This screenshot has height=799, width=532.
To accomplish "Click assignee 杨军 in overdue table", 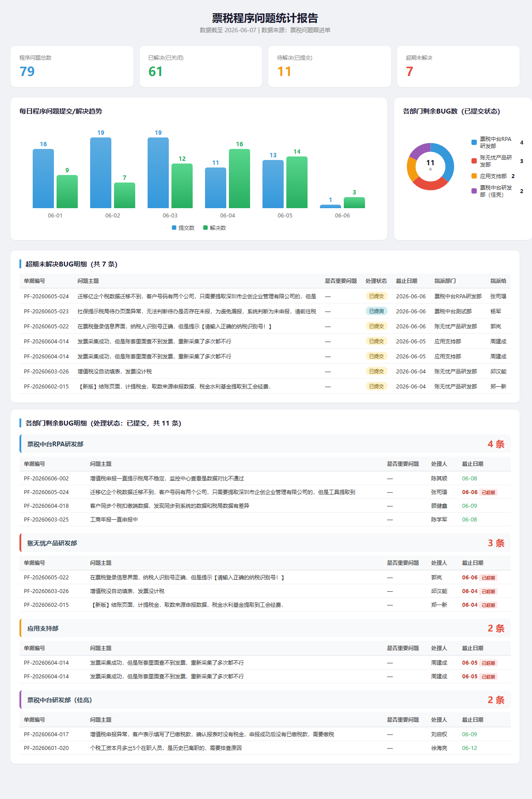I will pos(495,312).
